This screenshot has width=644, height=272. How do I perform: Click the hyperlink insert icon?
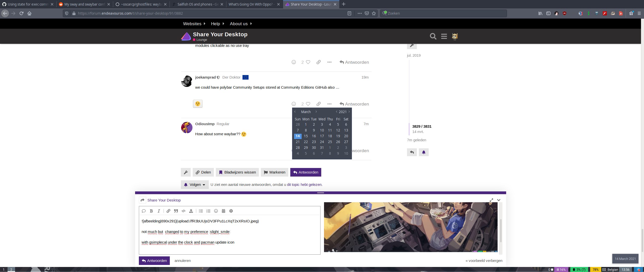pos(168,211)
